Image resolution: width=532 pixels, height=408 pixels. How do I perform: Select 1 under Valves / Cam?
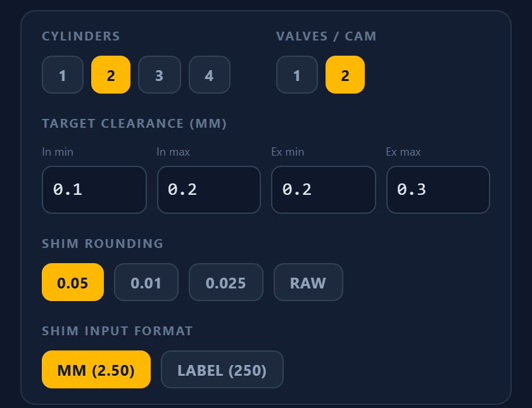[x=297, y=75]
